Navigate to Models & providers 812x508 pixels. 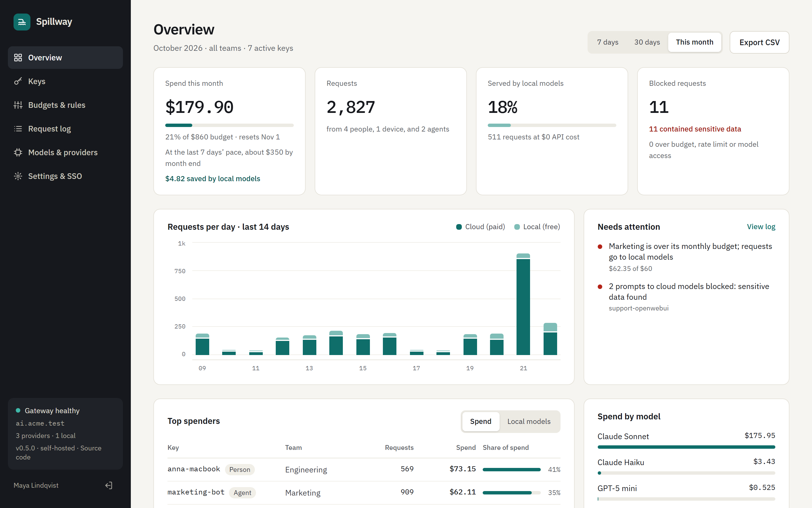click(65, 152)
